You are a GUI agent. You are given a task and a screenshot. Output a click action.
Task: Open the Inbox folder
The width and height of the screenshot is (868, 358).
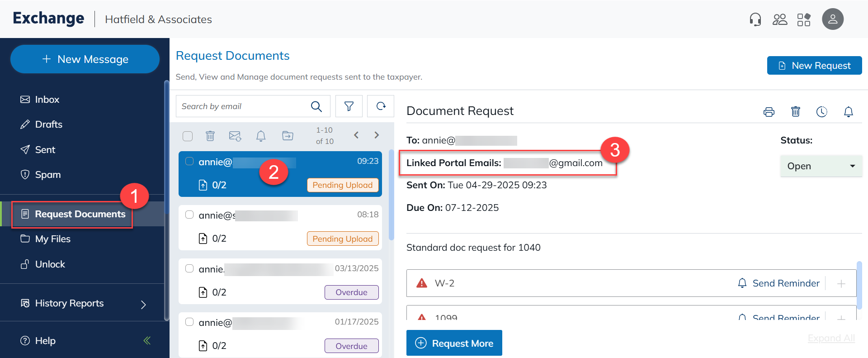pos(47,100)
